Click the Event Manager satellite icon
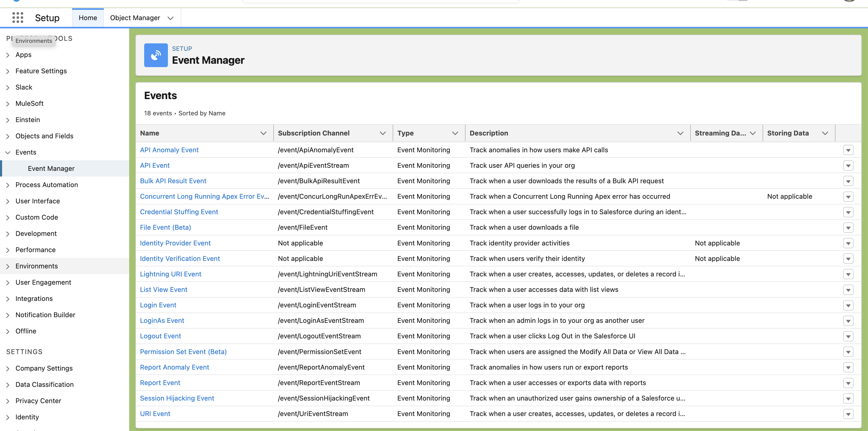The height and width of the screenshot is (431, 868). (156, 55)
